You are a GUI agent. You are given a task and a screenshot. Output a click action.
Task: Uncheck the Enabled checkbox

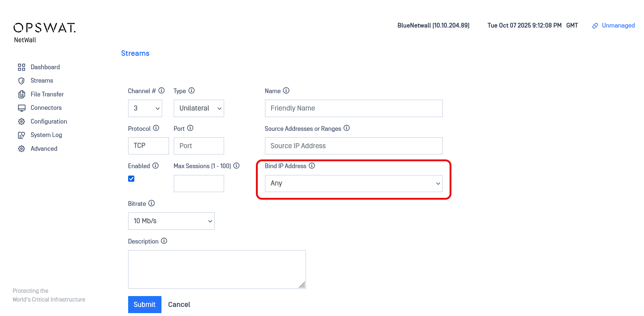[x=131, y=179]
